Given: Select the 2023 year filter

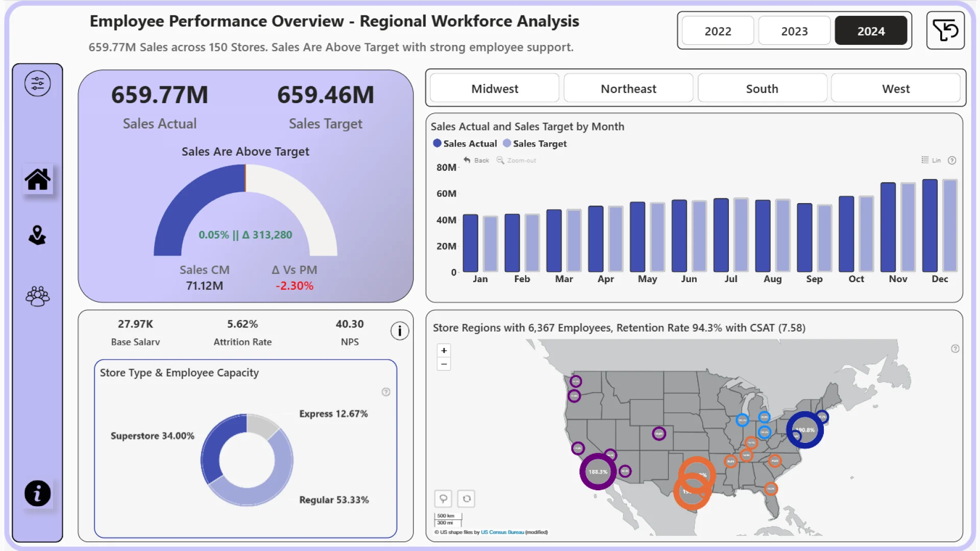Looking at the screenshot, I should (794, 31).
